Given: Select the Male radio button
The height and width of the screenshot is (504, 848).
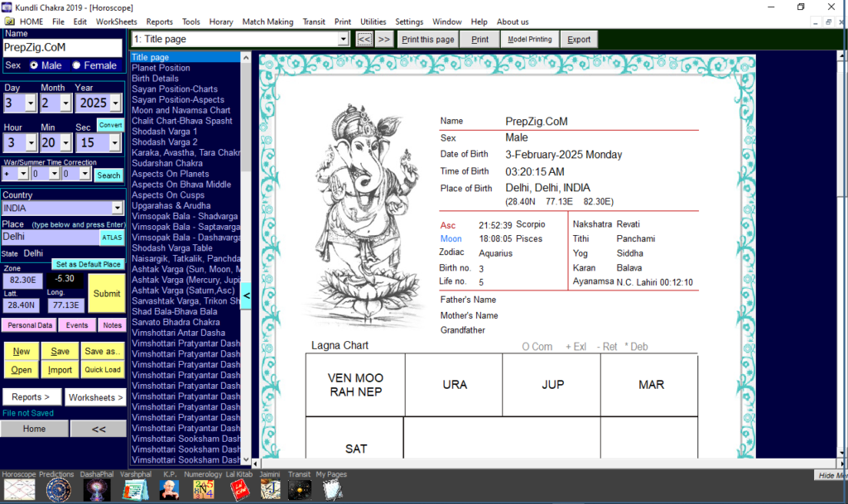Looking at the screenshot, I should (34, 65).
